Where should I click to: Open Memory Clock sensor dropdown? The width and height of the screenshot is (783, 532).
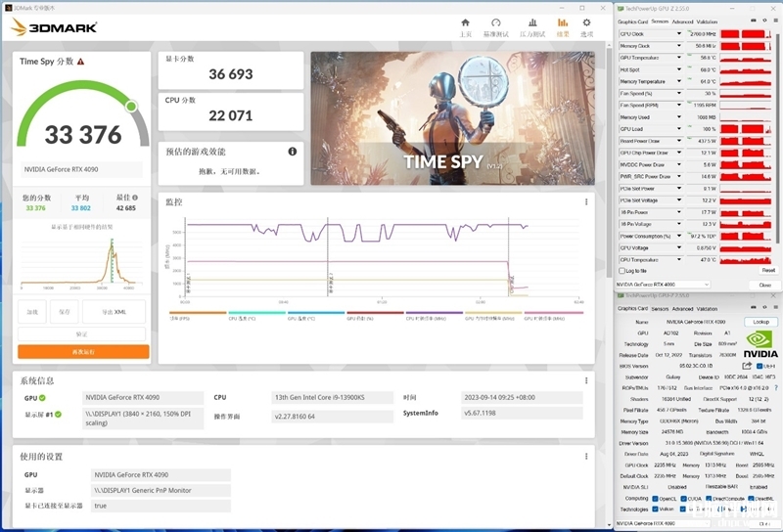[x=679, y=46]
